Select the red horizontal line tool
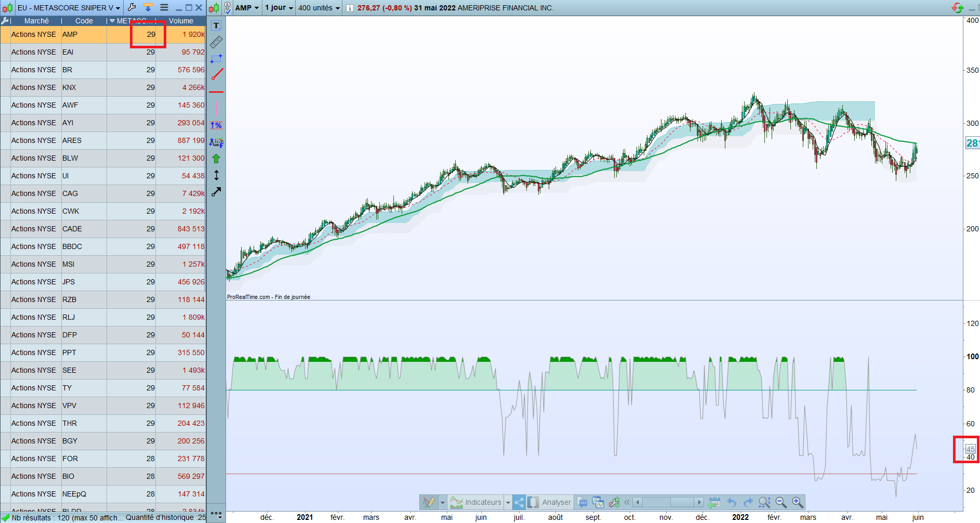The height and width of the screenshot is (523, 980). click(x=216, y=92)
